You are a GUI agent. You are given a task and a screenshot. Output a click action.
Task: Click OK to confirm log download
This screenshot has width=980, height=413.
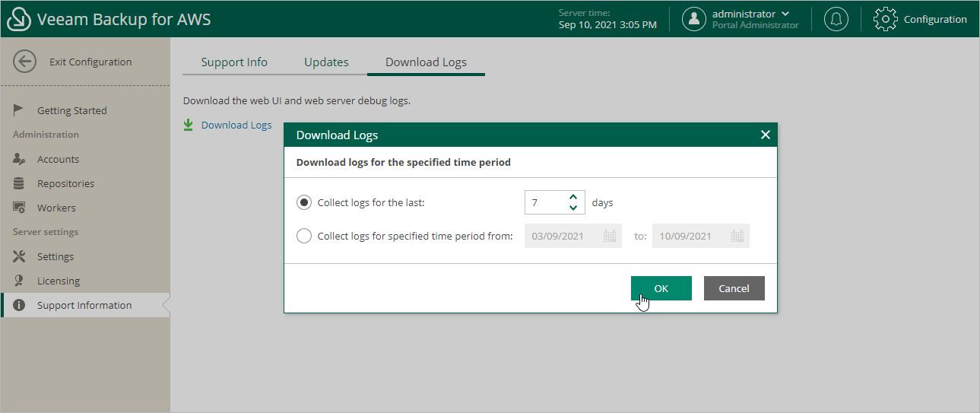661,288
